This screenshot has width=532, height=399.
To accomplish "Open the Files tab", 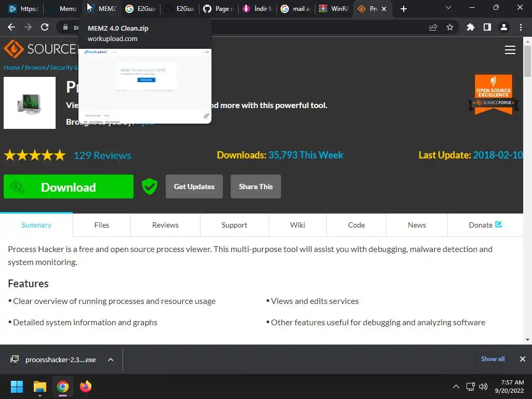I will pos(101,225).
